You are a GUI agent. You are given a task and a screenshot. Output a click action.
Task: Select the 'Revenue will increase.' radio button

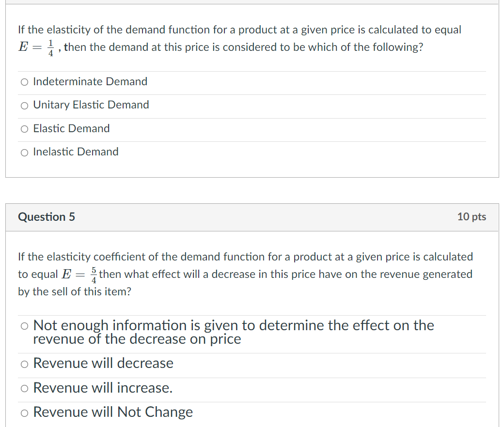point(24,389)
